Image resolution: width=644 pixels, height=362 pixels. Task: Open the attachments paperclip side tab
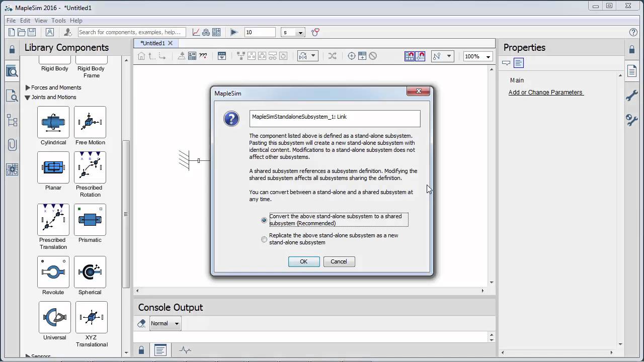pyautogui.click(x=12, y=145)
